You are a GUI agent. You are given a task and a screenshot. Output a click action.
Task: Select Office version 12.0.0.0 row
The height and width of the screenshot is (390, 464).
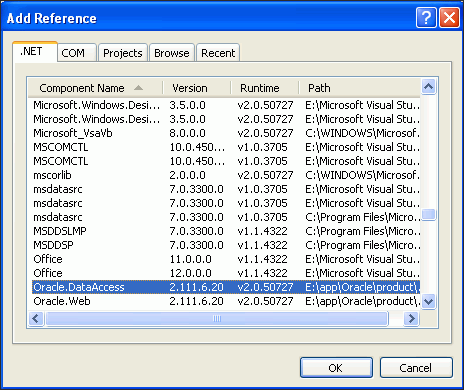click(226, 273)
